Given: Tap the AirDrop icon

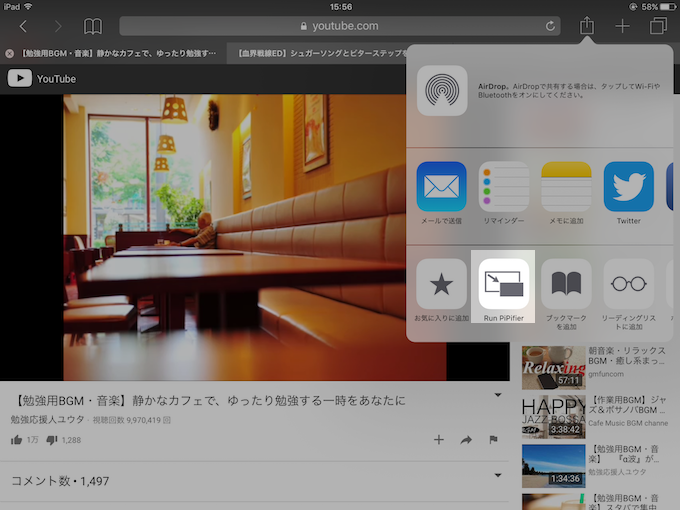Looking at the screenshot, I should tap(442, 90).
